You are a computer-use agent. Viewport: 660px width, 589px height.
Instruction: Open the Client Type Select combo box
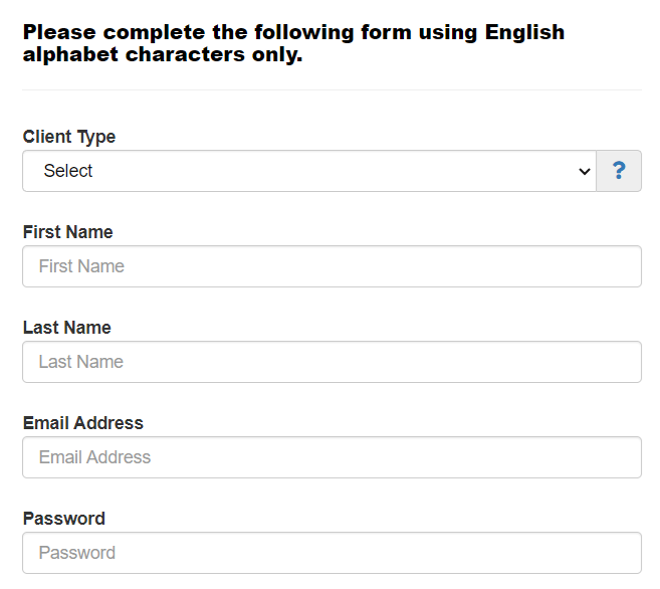(309, 171)
